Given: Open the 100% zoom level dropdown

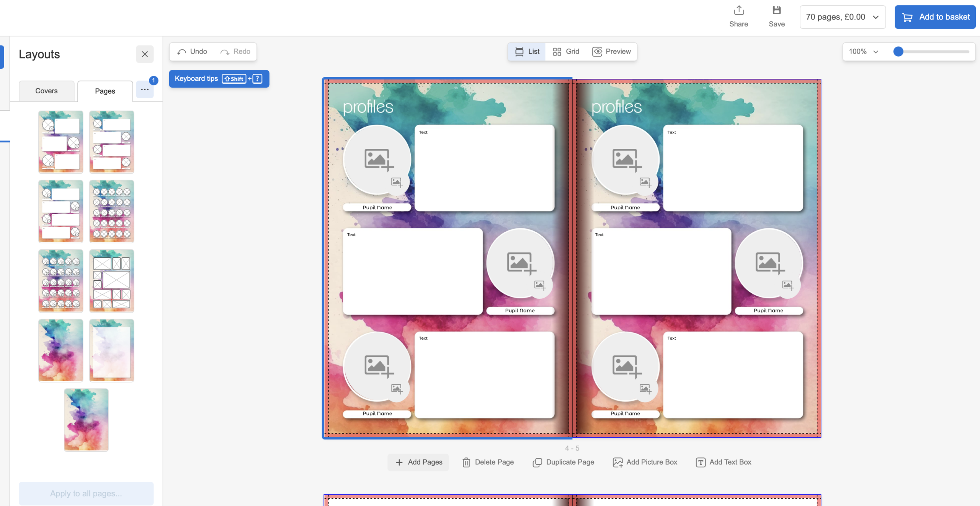Looking at the screenshot, I should pyautogui.click(x=863, y=52).
